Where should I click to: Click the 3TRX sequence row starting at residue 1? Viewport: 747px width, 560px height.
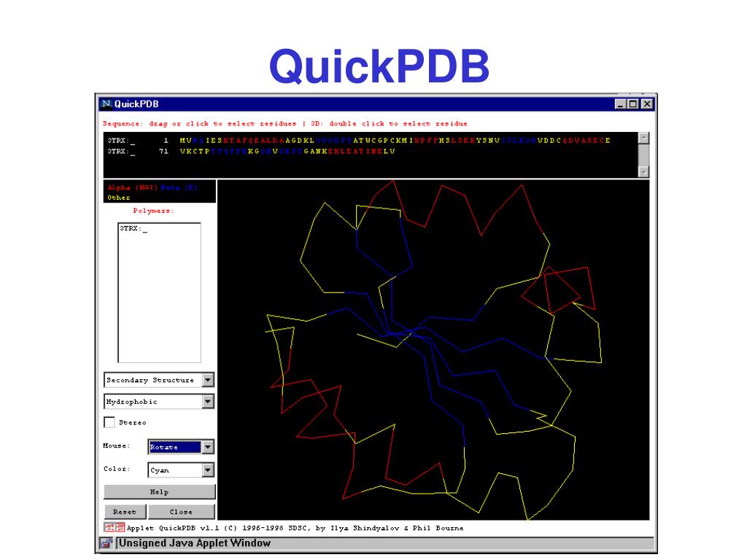pyautogui.click(x=358, y=141)
